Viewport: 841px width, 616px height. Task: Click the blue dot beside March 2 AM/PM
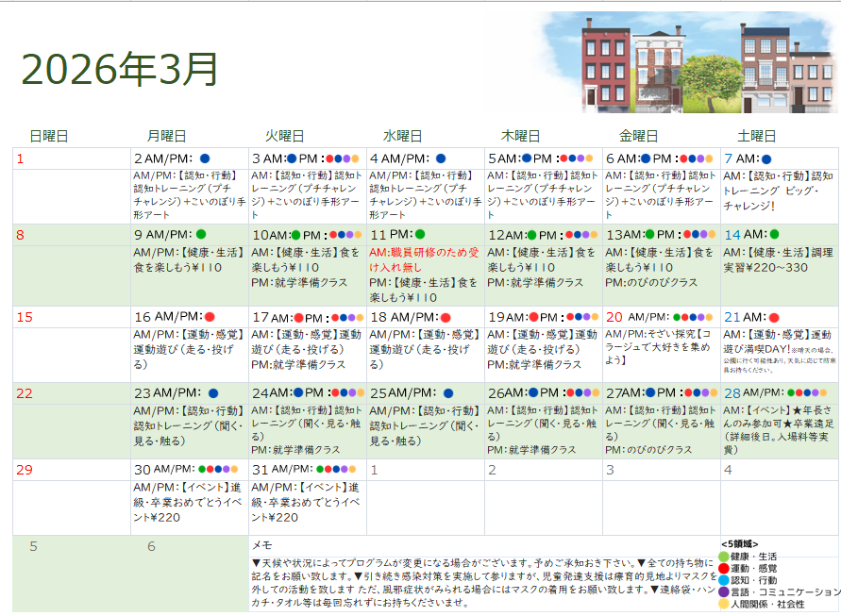tap(206, 158)
